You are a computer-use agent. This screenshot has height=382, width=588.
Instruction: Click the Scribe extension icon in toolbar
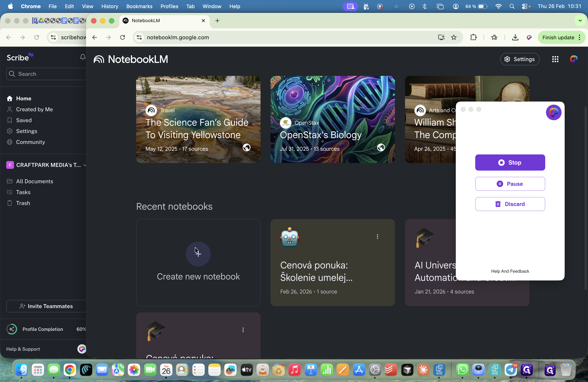(529, 37)
